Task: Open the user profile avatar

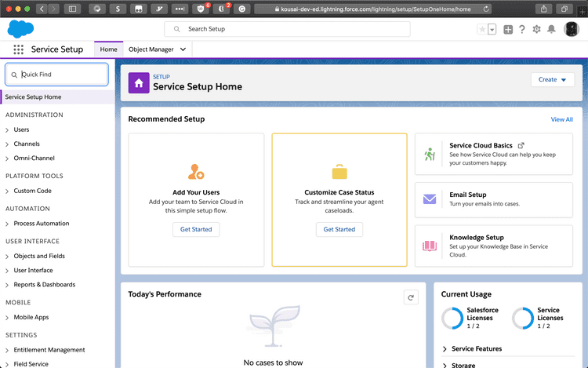Action: click(571, 29)
